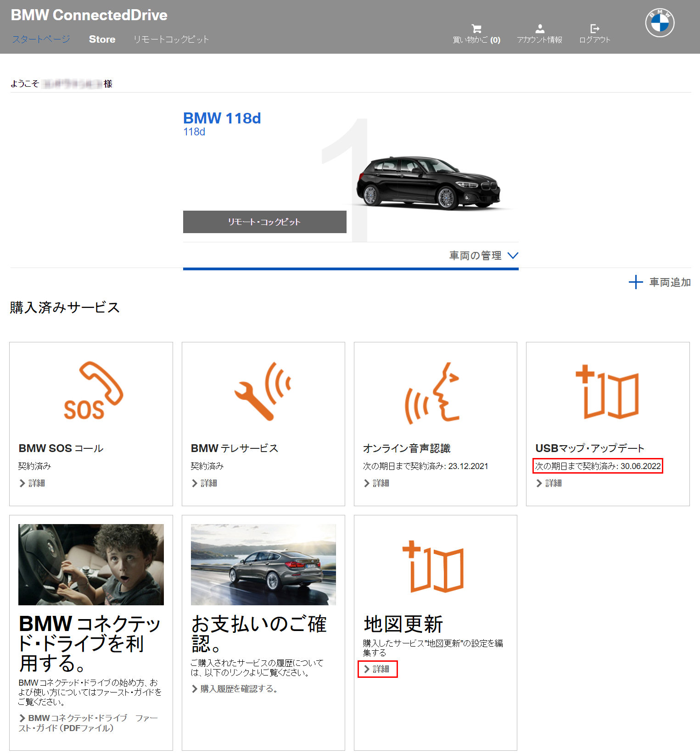Open the shopping cart icon
The image size is (700, 754).
click(x=476, y=28)
